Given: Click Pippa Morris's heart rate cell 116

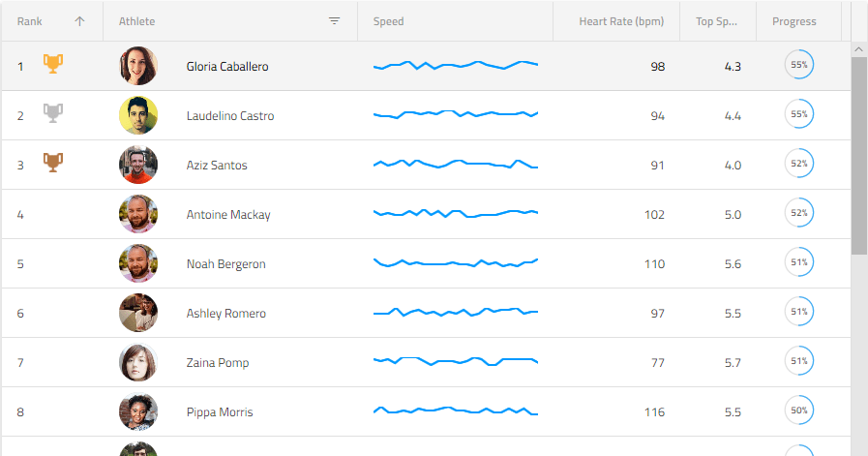Looking at the screenshot, I should [654, 412].
